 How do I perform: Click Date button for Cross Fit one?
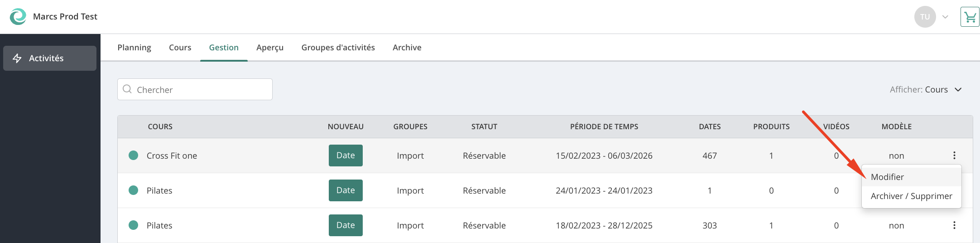[346, 156]
